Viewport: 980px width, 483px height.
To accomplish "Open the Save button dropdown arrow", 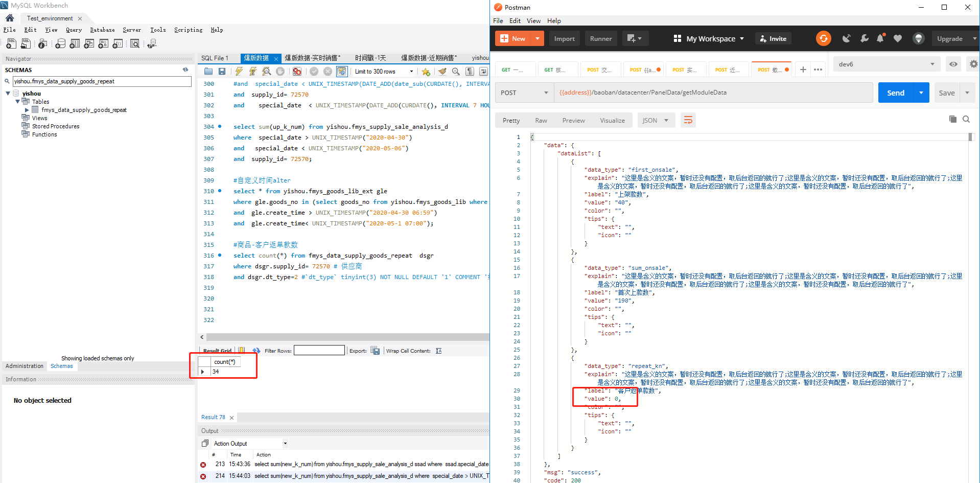I will click(x=967, y=93).
